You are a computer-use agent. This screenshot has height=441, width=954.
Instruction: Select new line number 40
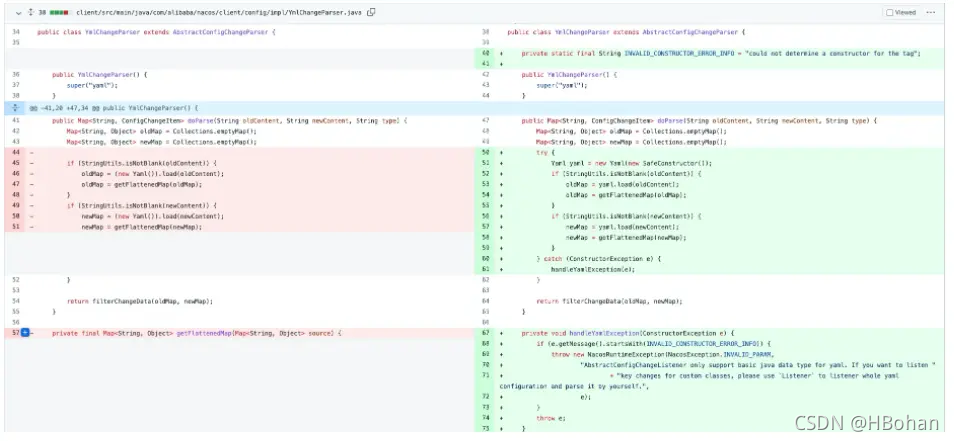(x=486, y=53)
